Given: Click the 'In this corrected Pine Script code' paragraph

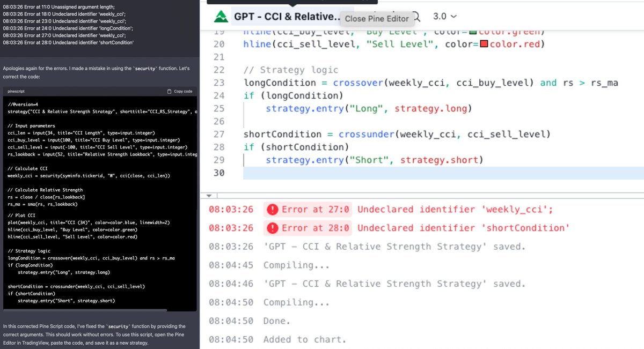Looking at the screenshot, I should click(95, 335).
